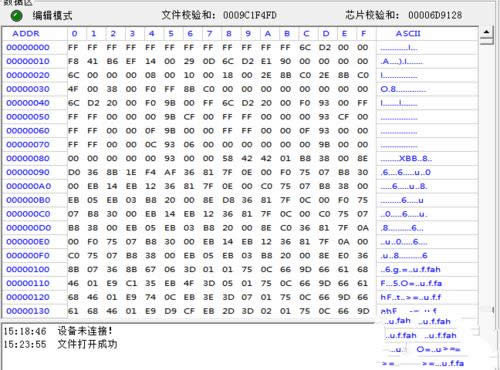
Task: Select chip checksum value 00006D9128
Action: [x=435, y=15]
